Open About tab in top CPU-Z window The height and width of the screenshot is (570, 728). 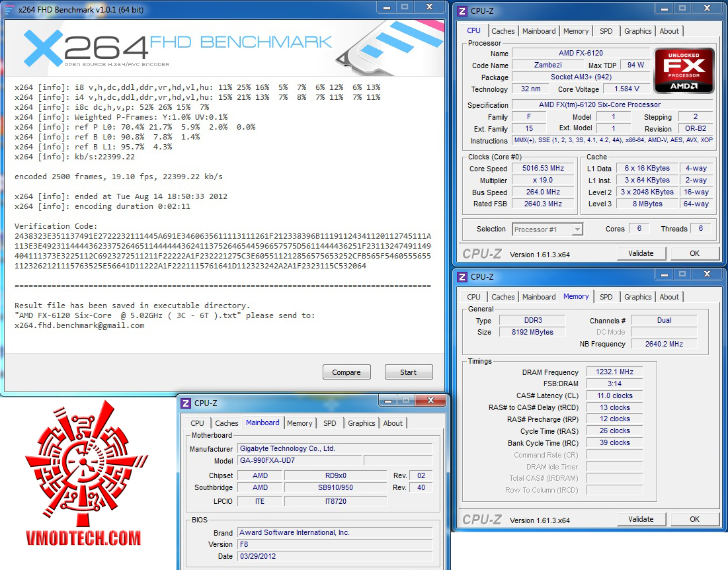669,31
